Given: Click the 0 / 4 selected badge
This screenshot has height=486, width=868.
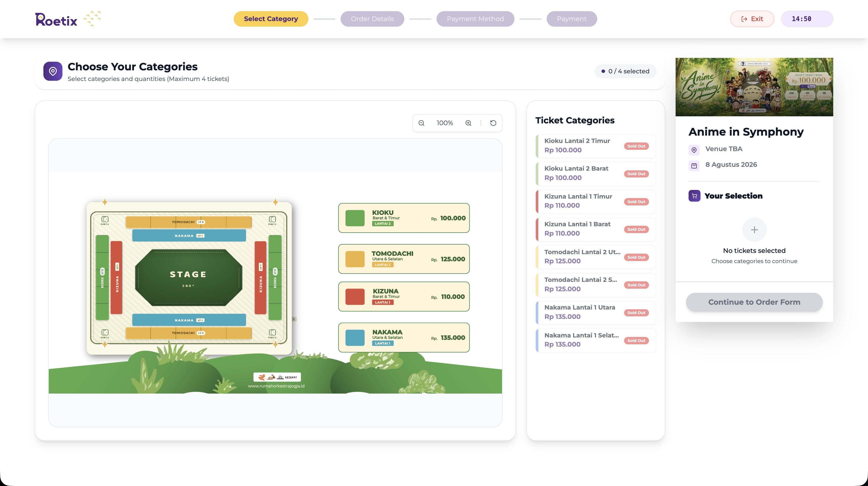Looking at the screenshot, I should (x=625, y=71).
